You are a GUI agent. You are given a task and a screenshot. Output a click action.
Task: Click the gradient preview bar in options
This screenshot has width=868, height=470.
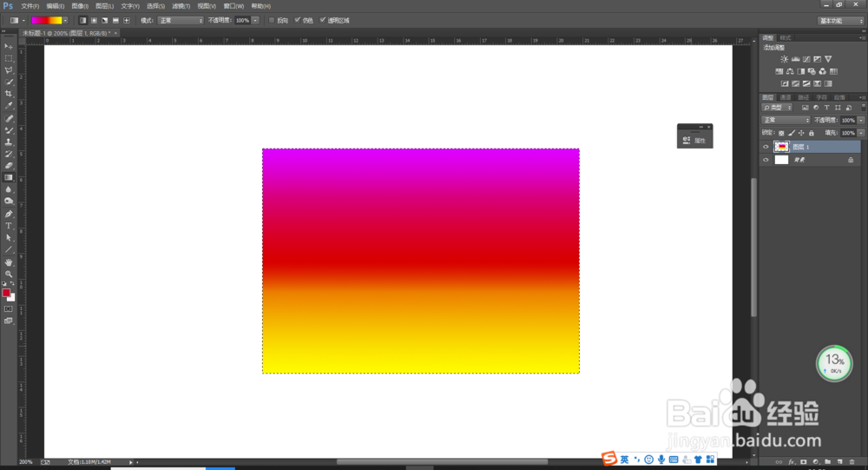47,21
